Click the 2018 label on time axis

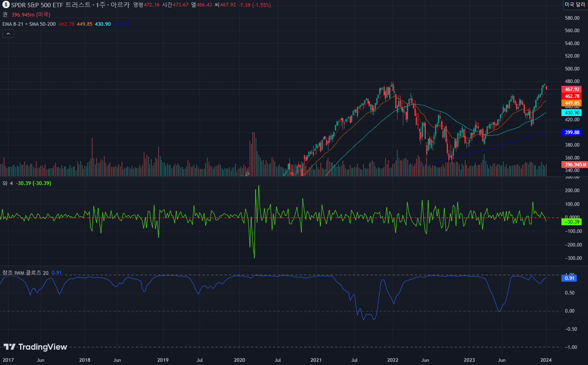point(85,360)
